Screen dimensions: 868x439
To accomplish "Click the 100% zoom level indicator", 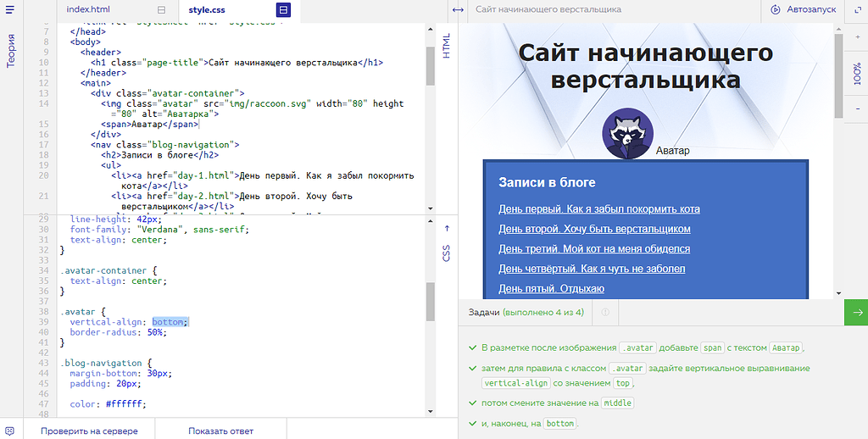I will tap(856, 73).
